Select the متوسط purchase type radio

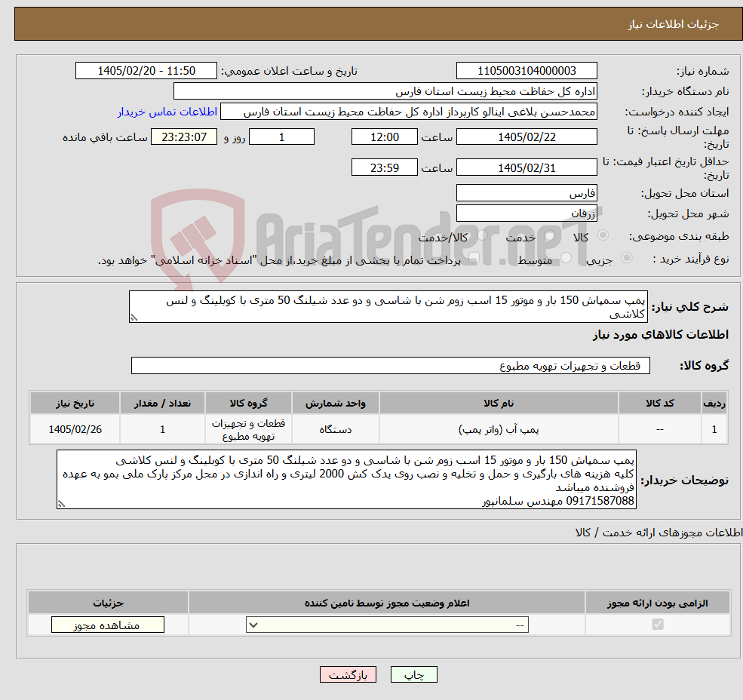coord(566,258)
